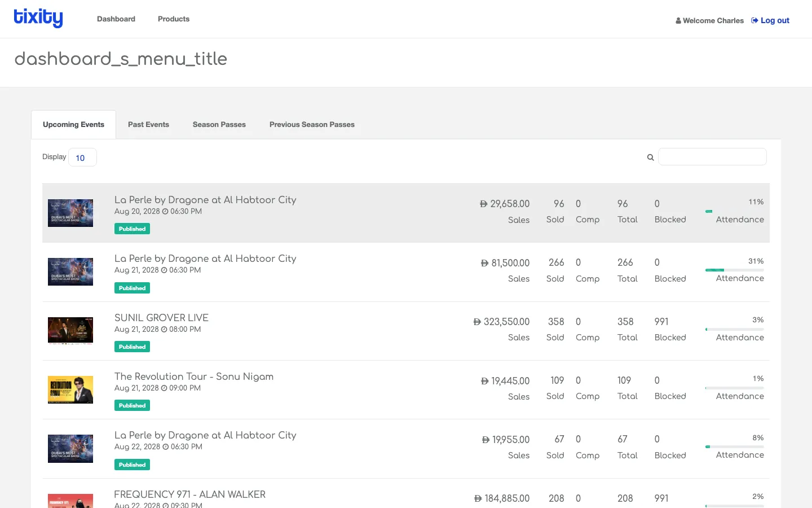
Task: Open SUNIL GROVER LIVE event title
Action: click(161, 318)
